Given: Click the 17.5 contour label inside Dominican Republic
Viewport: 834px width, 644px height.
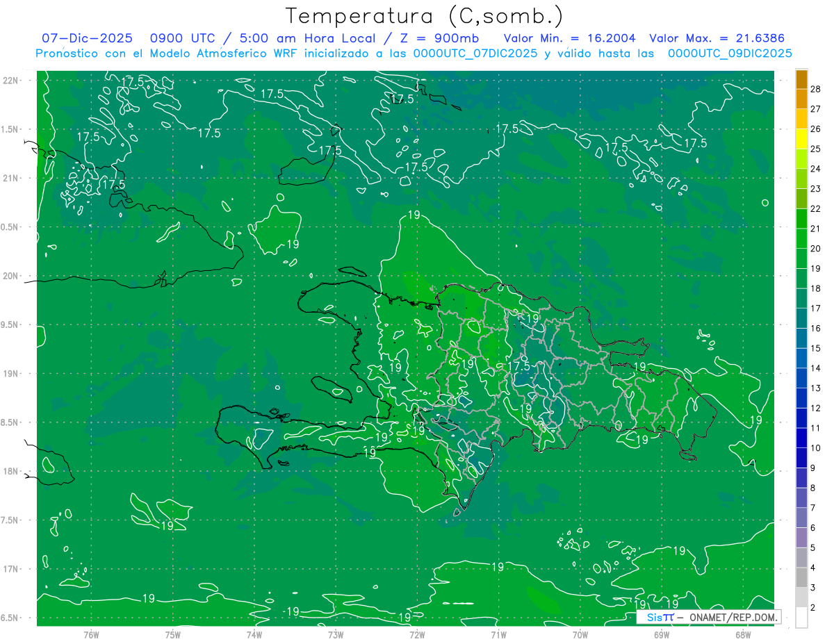Looking at the screenshot, I should tap(519, 366).
